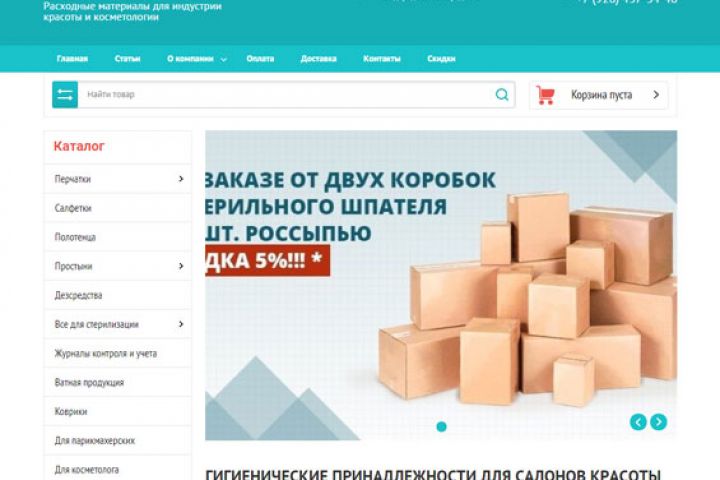720x480 pixels.
Task: Open the Контакты page link
Action: 382,59
